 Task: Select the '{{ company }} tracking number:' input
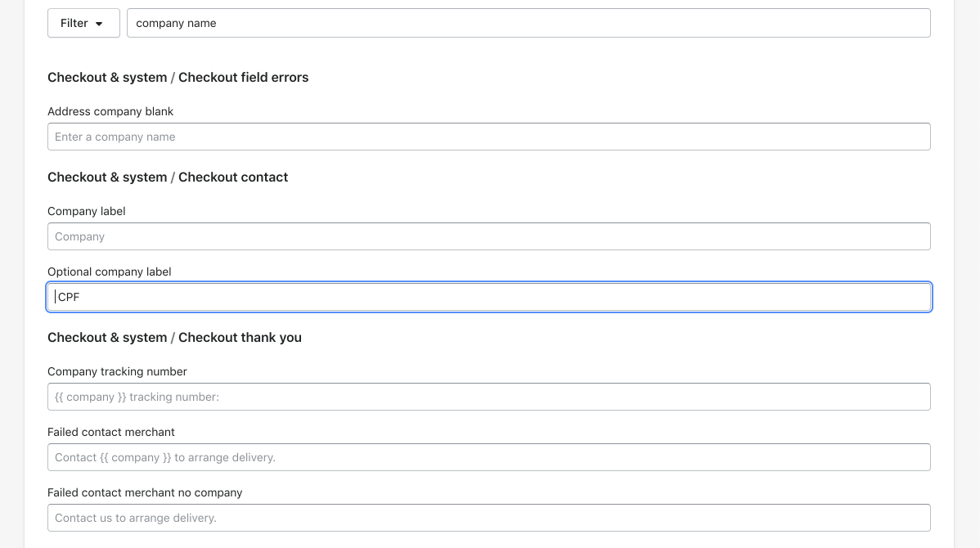pos(488,397)
